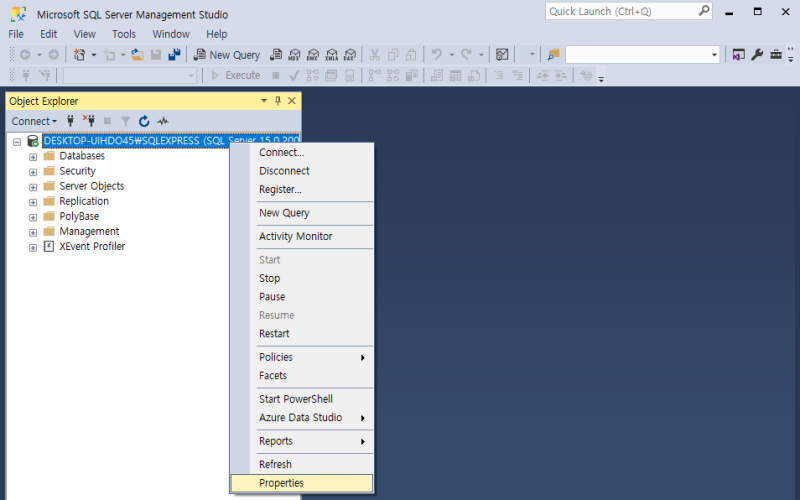Click the XMLA query icon
The image size is (800, 500).
332,55
